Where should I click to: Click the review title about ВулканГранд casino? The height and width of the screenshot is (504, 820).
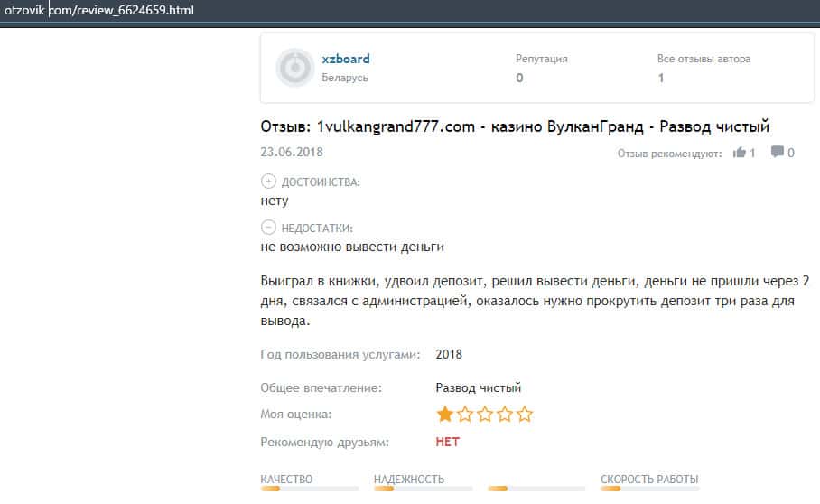coord(515,126)
